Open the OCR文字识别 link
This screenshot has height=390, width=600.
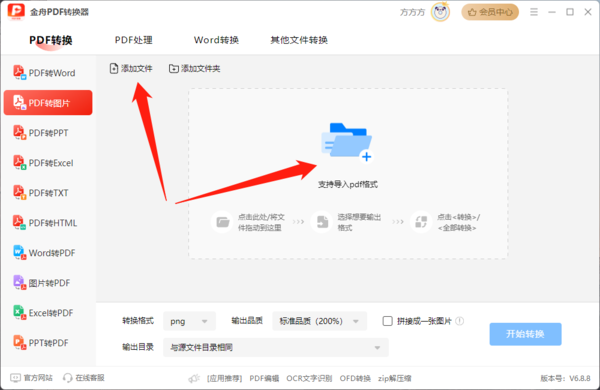point(309,378)
